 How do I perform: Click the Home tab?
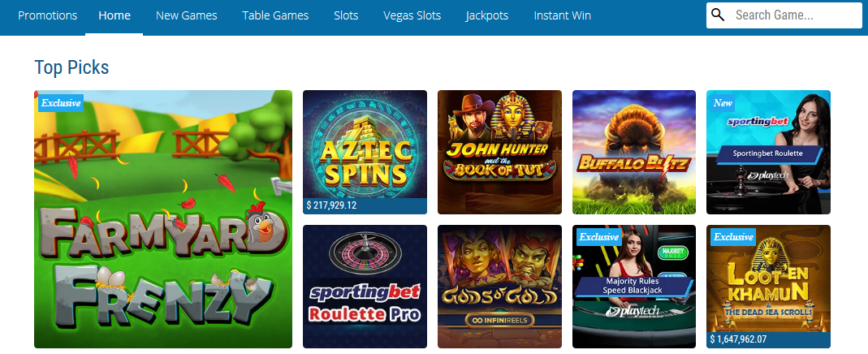tap(114, 15)
